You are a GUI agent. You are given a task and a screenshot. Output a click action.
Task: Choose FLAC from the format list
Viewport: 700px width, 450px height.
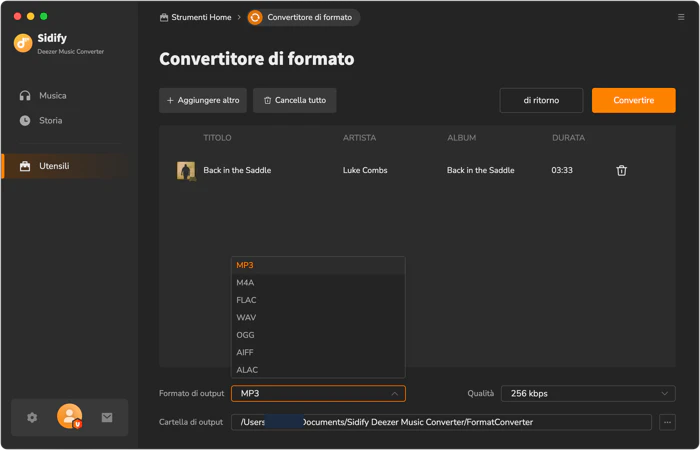(318, 300)
